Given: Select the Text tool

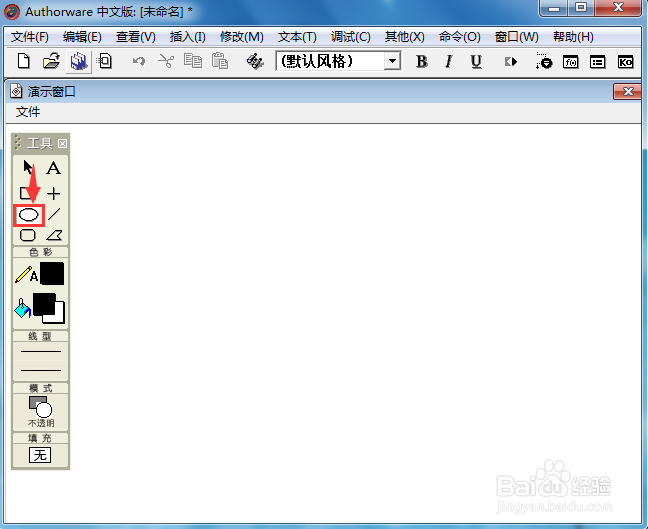Looking at the screenshot, I should click(x=54, y=168).
